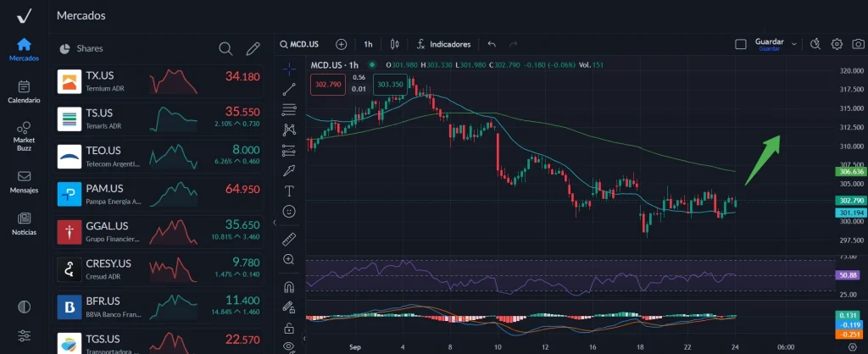The width and height of the screenshot is (868, 354).
Task: Click the 302.790 sell price button
Action: click(327, 85)
